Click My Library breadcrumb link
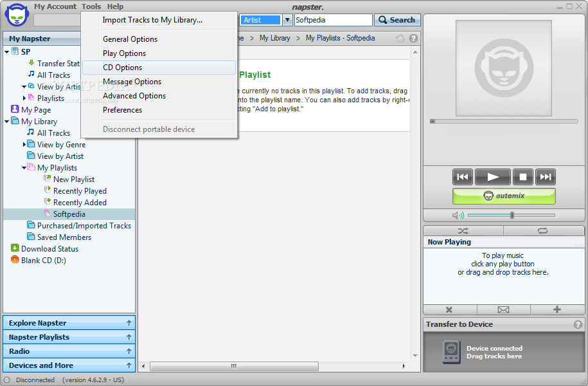Image resolution: width=588 pixels, height=386 pixels. click(x=275, y=38)
